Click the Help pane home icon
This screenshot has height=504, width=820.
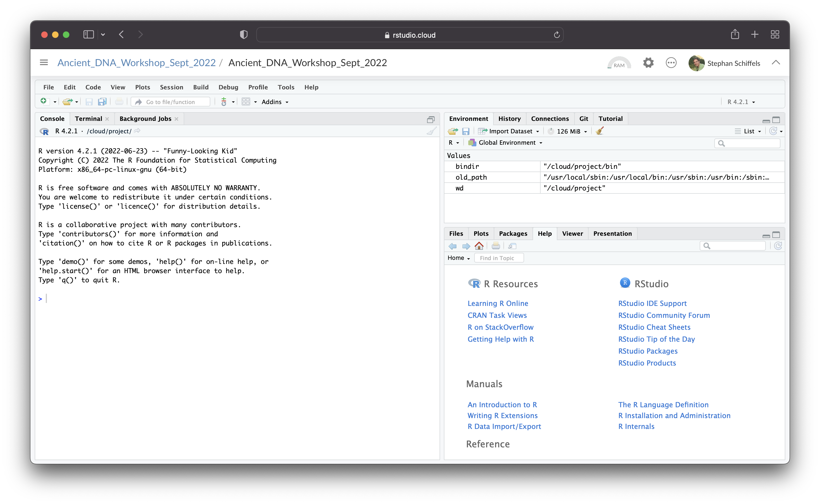click(x=479, y=246)
